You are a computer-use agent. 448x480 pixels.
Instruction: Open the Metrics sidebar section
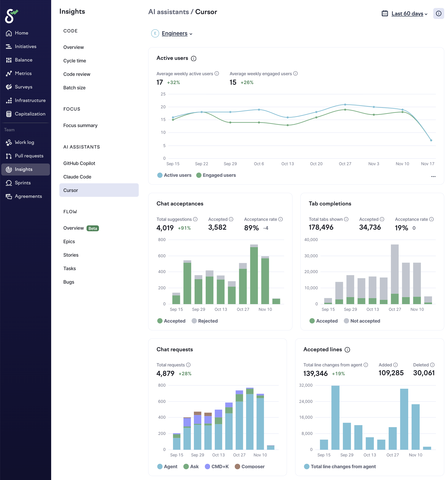[23, 73]
